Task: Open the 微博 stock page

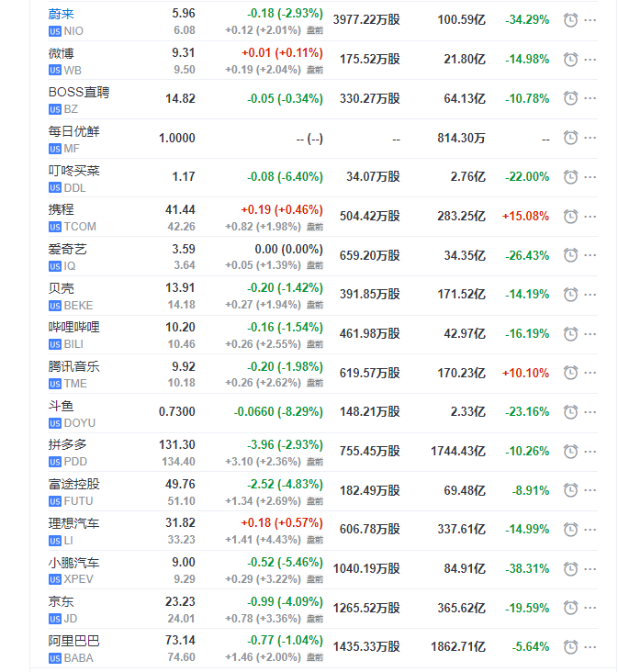Action: tap(61, 53)
